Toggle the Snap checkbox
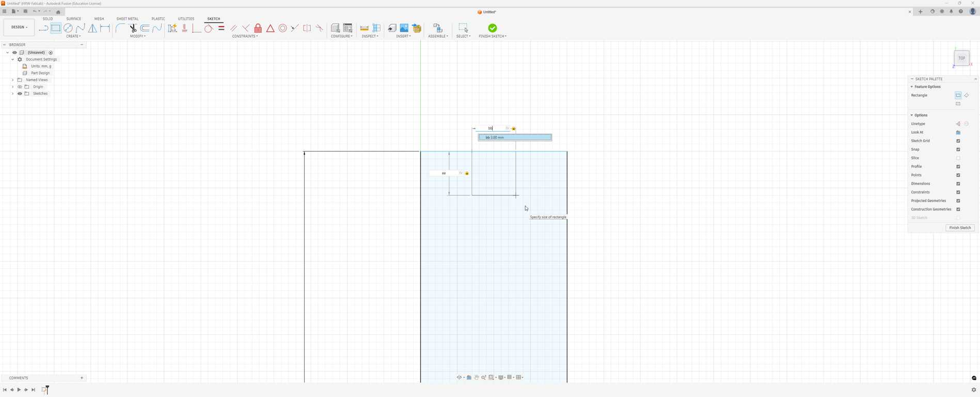 click(958, 149)
